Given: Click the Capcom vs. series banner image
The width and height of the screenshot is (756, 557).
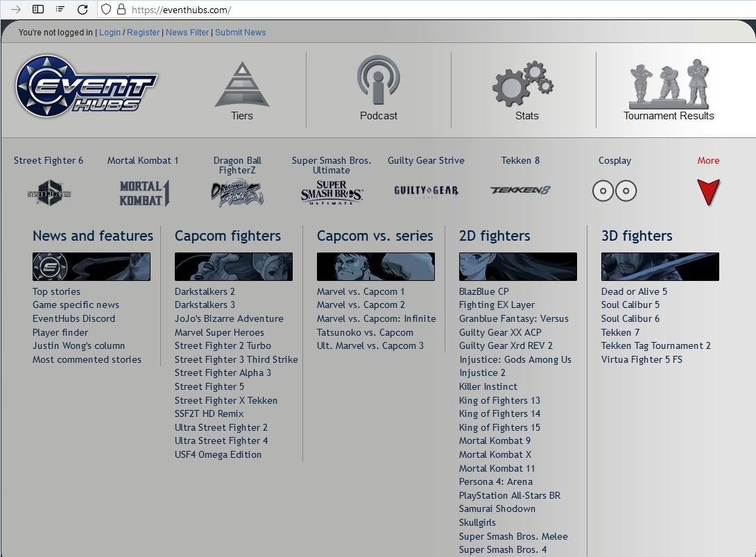Looking at the screenshot, I should click(x=376, y=266).
